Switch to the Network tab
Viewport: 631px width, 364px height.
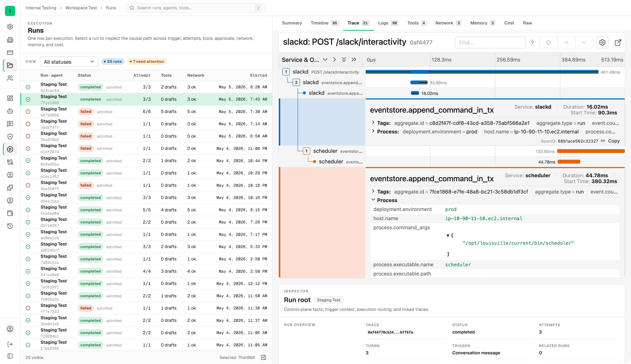point(448,23)
